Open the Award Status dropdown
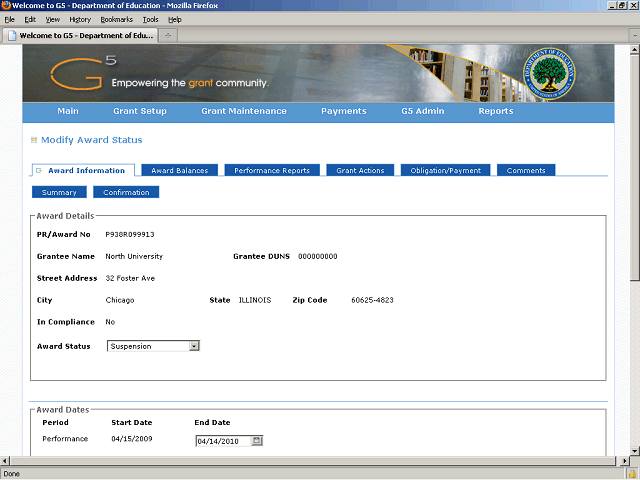Viewport: 640px width, 480px height. (x=153, y=346)
